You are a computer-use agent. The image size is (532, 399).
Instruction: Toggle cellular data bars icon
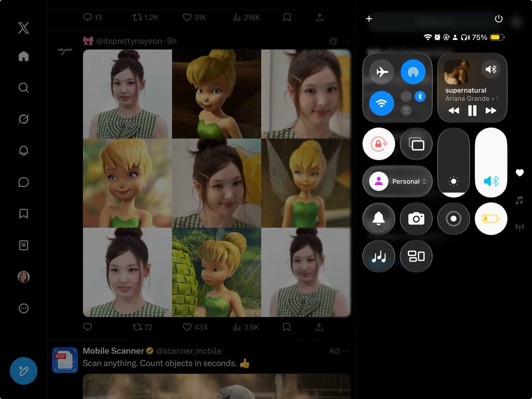[406, 96]
